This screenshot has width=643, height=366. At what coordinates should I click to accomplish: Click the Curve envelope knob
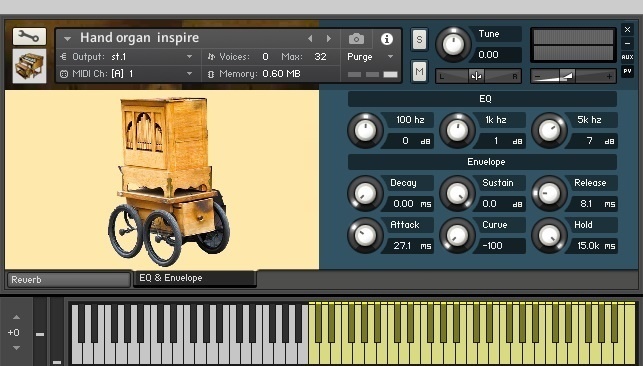[x=457, y=235]
